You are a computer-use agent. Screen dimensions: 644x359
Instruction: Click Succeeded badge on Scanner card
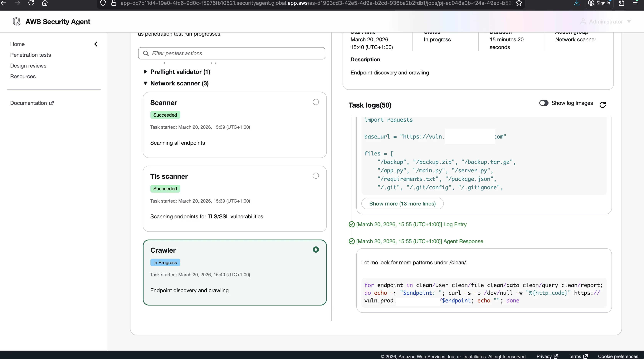(165, 115)
